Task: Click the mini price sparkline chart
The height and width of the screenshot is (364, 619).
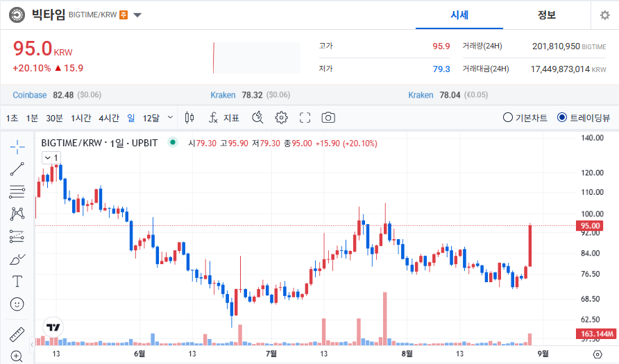Action: coord(257,58)
